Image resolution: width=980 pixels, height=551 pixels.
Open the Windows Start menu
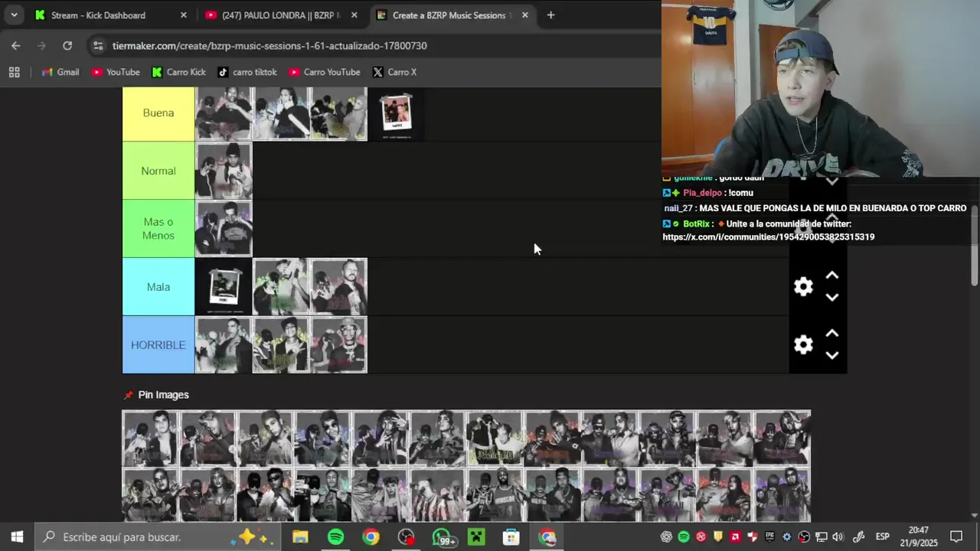17,536
